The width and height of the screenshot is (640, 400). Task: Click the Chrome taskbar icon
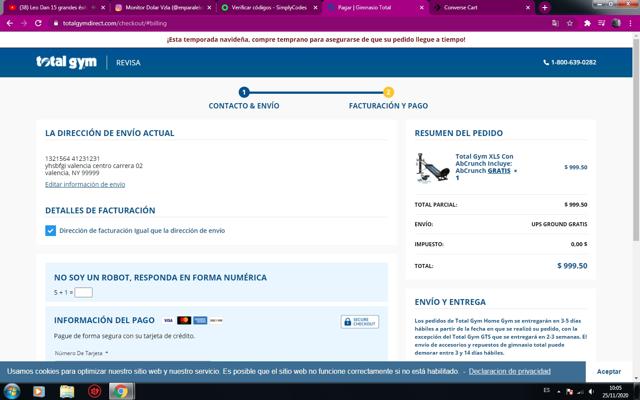tap(121, 392)
